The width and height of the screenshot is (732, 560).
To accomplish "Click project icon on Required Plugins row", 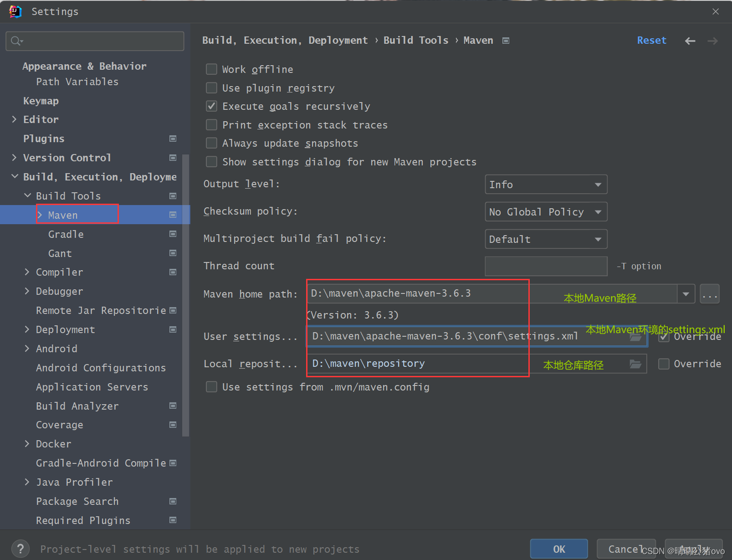I will click(173, 520).
